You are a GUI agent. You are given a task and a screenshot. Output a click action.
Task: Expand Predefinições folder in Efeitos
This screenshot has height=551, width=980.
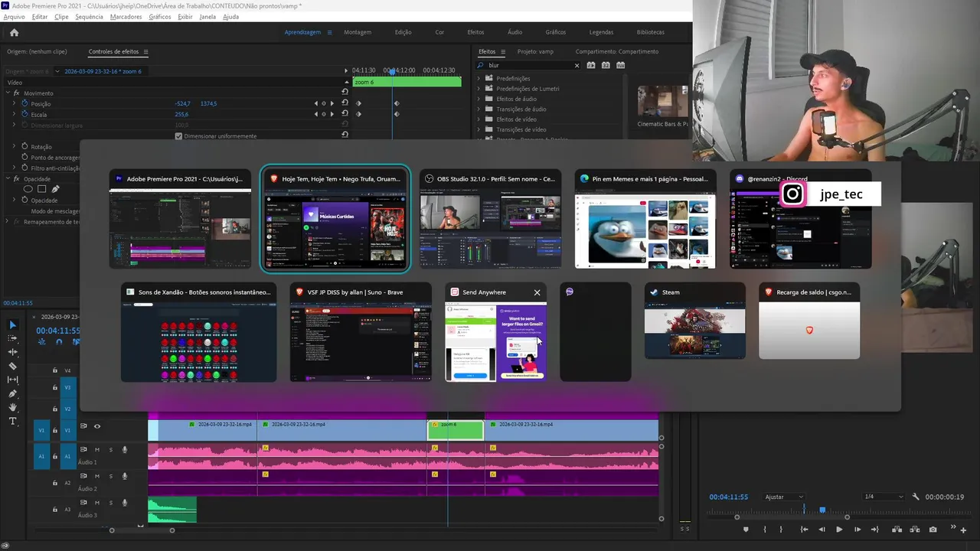(480, 78)
